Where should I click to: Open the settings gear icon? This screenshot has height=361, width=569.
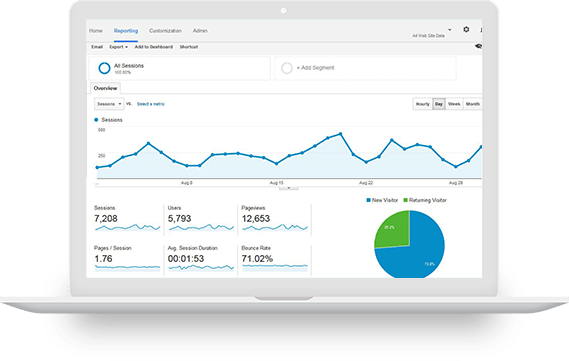[x=466, y=29]
